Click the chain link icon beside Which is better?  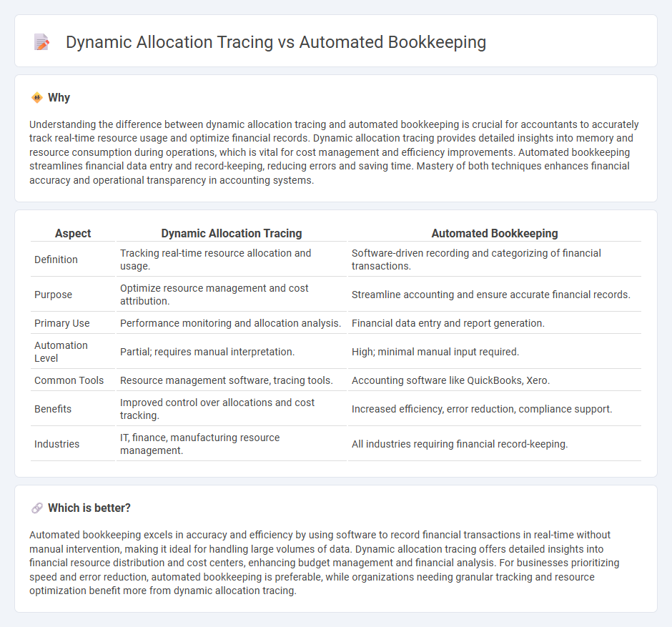point(37,508)
